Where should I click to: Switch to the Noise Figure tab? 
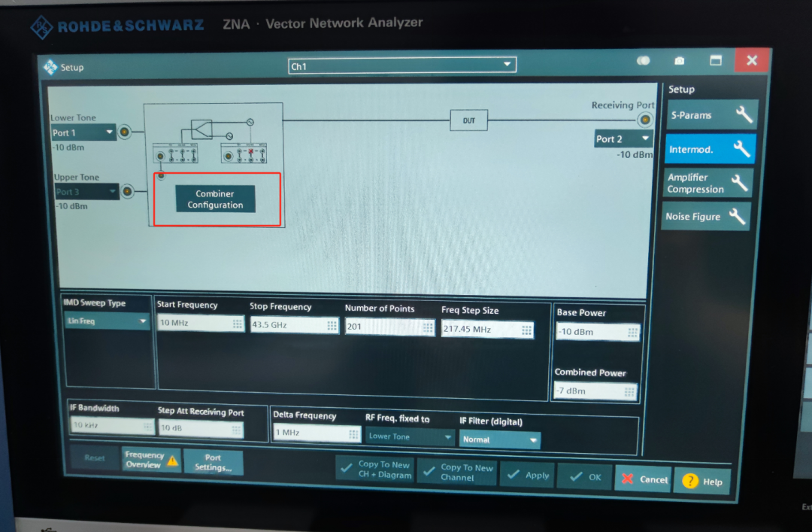706,216
